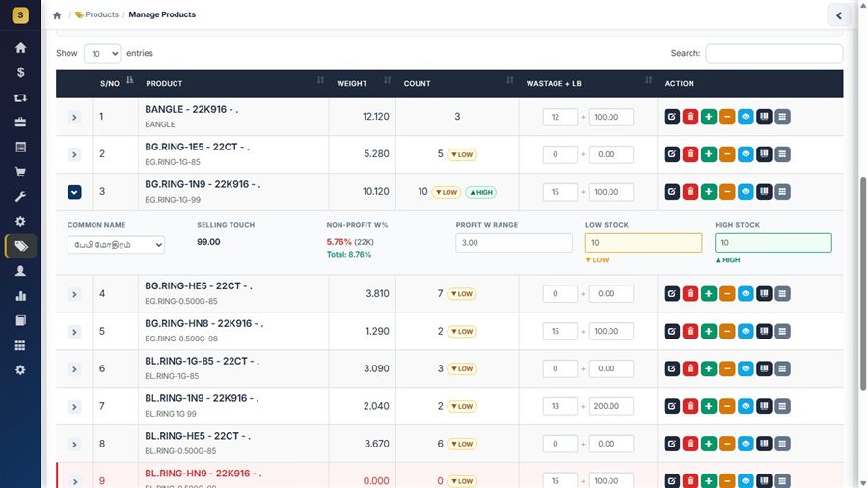The image size is (868, 488).
Task: Edit the High Stock field
Action: pos(773,243)
